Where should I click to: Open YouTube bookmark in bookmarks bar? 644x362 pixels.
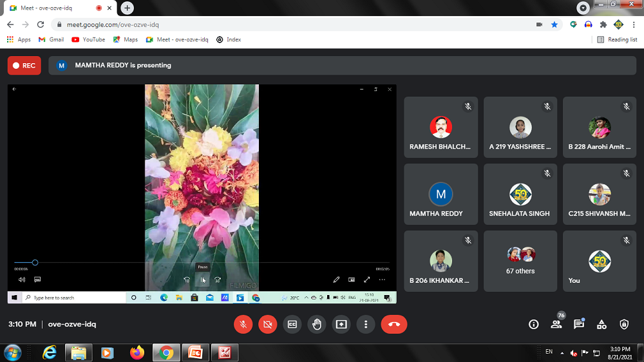pyautogui.click(x=88, y=39)
